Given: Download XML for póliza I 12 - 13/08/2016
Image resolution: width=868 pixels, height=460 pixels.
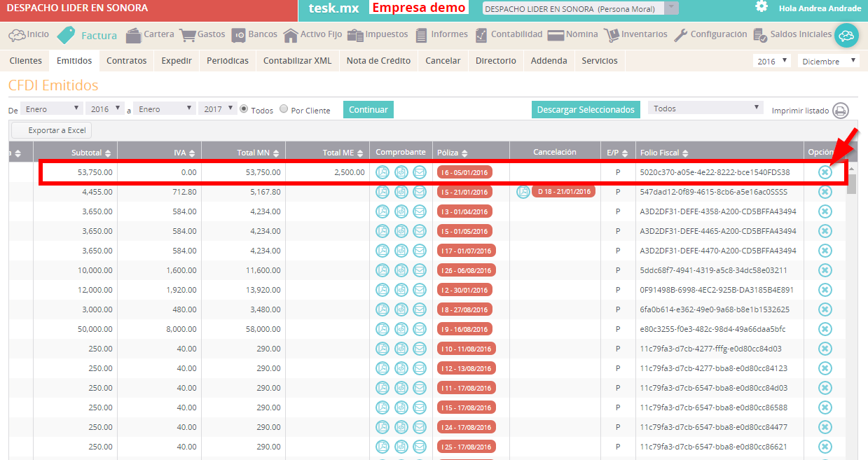Looking at the screenshot, I should pos(401,368).
